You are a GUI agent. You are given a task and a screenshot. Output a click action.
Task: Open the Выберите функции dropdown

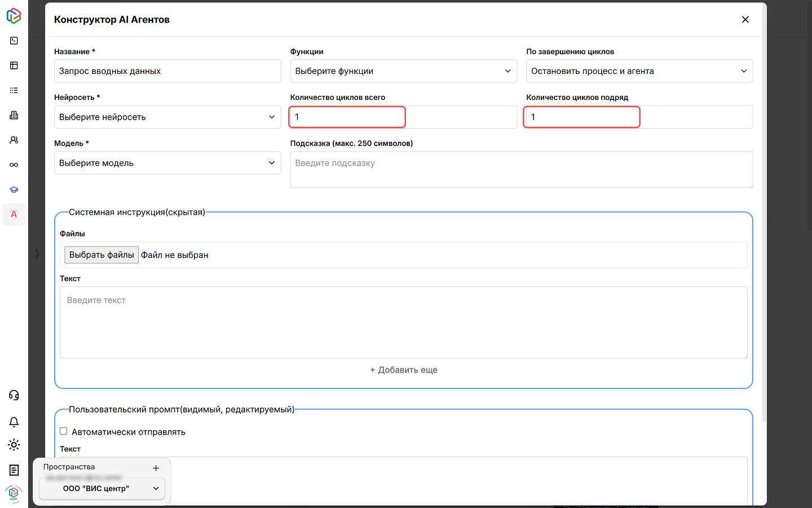click(403, 71)
